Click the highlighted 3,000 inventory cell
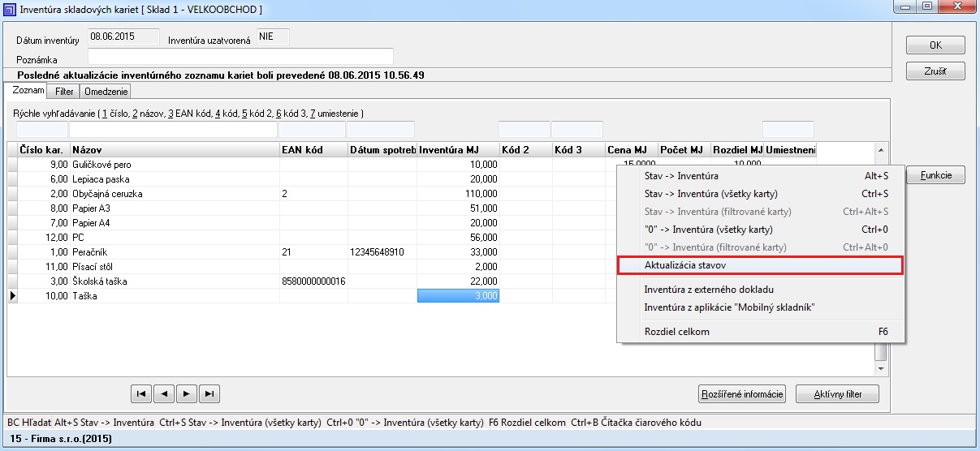This screenshot has width=980, height=451. (458, 296)
